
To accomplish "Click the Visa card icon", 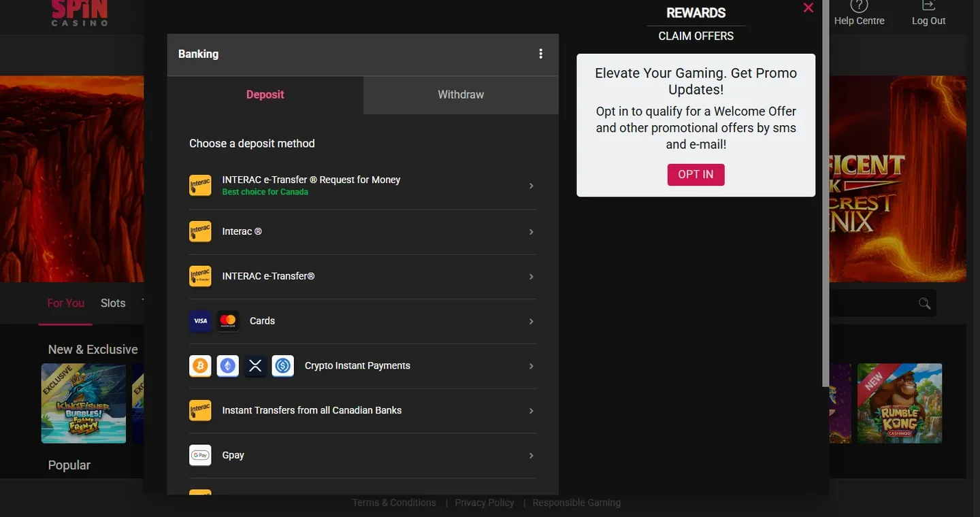I will pos(200,321).
